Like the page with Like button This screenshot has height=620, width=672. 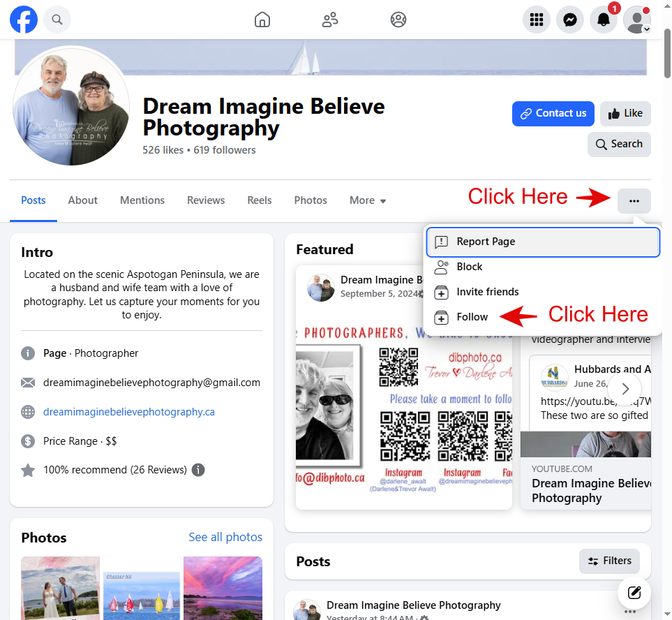[625, 113]
